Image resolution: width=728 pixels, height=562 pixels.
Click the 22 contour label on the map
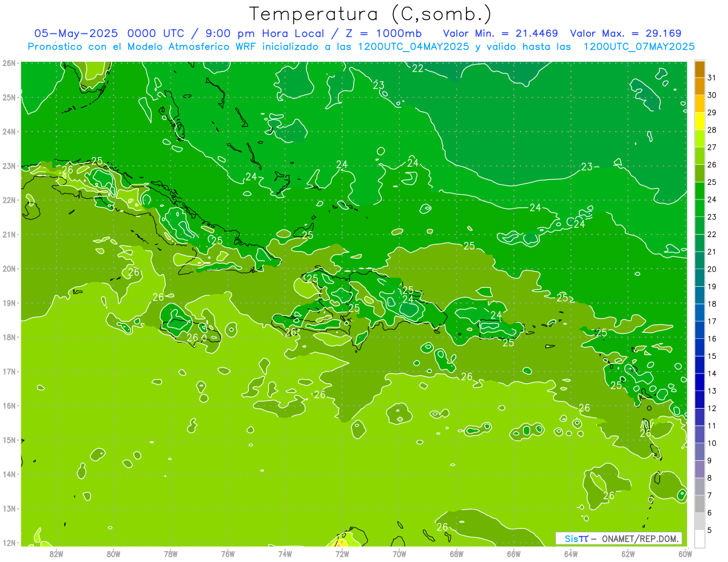click(x=418, y=69)
